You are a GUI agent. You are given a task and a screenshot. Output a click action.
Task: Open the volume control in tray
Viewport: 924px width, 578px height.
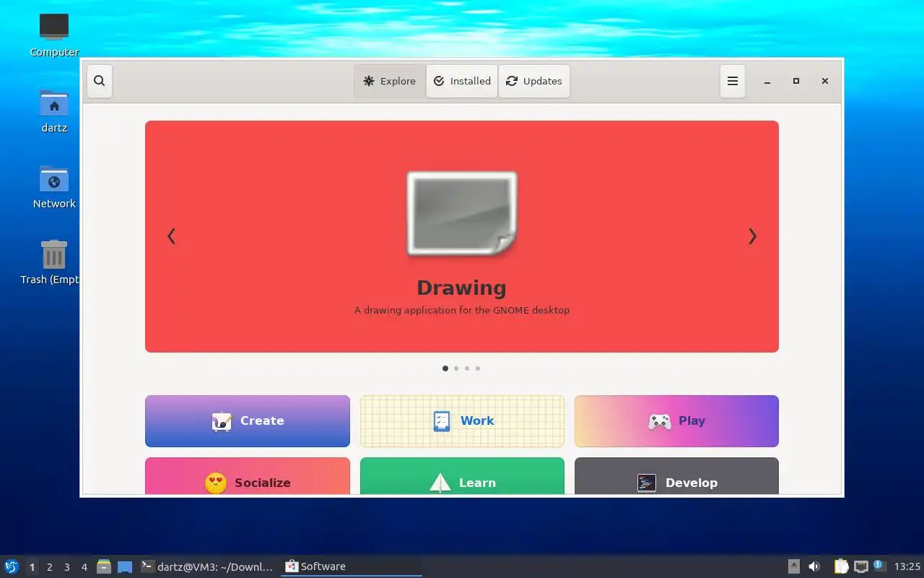(814, 566)
